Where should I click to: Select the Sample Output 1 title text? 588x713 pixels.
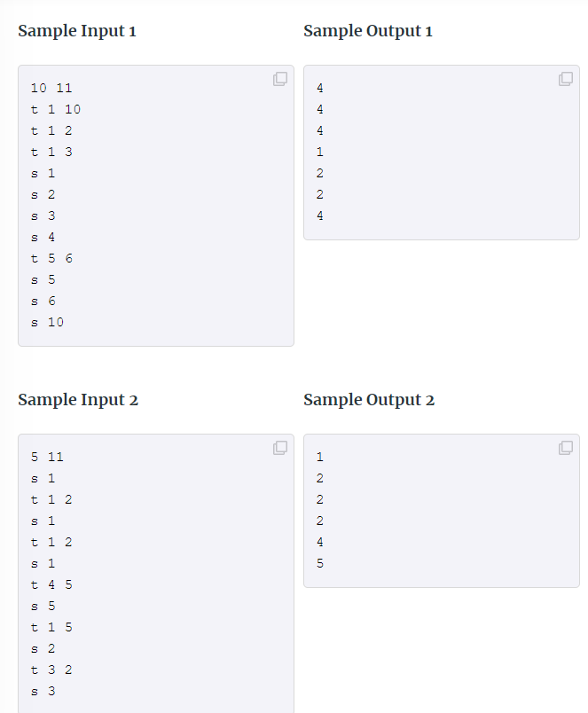(x=369, y=30)
